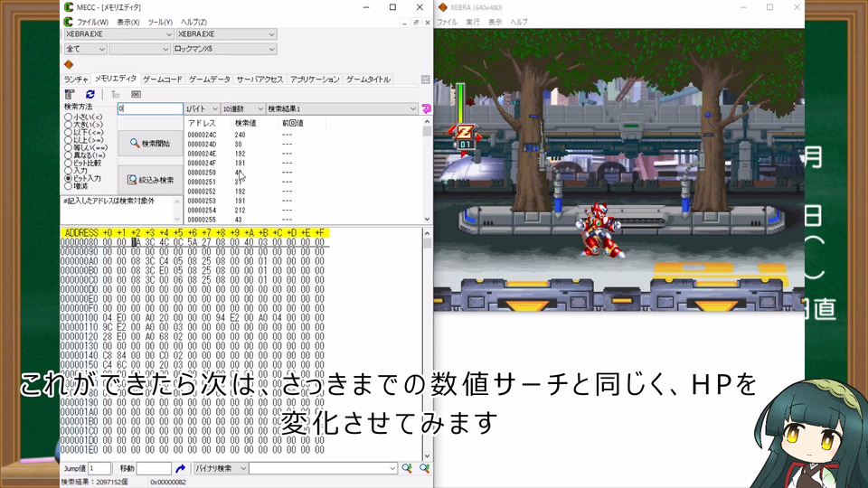This screenshot has width=868, height=488.
Task: Click the blue jump arrow icon
Action: click(x=180, y=469)
